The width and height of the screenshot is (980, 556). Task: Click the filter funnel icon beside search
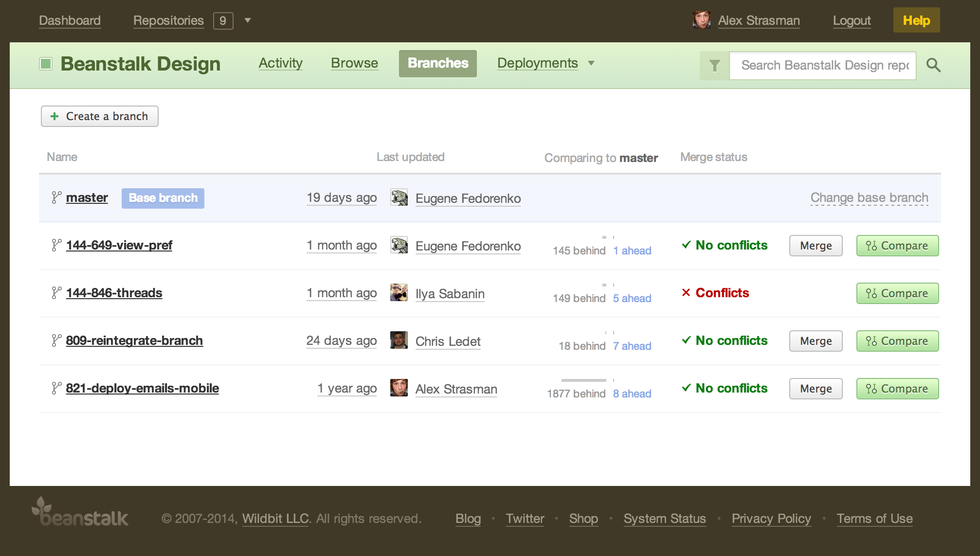point(714,65)
